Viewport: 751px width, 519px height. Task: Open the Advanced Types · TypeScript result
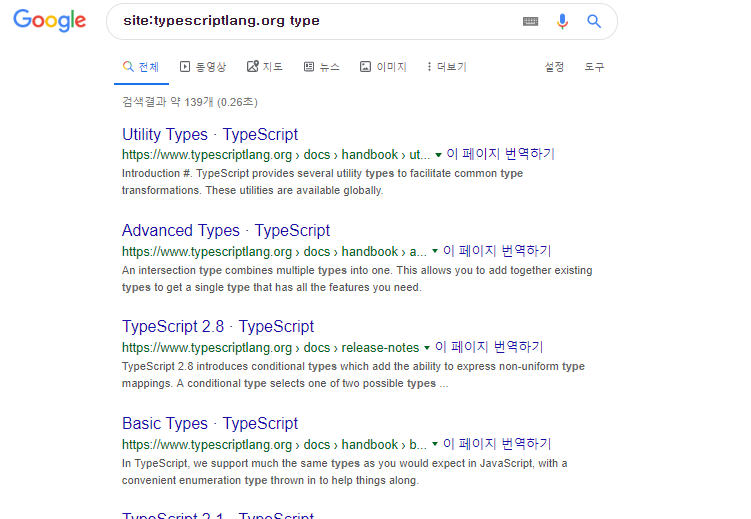click(x=226, y=231)
